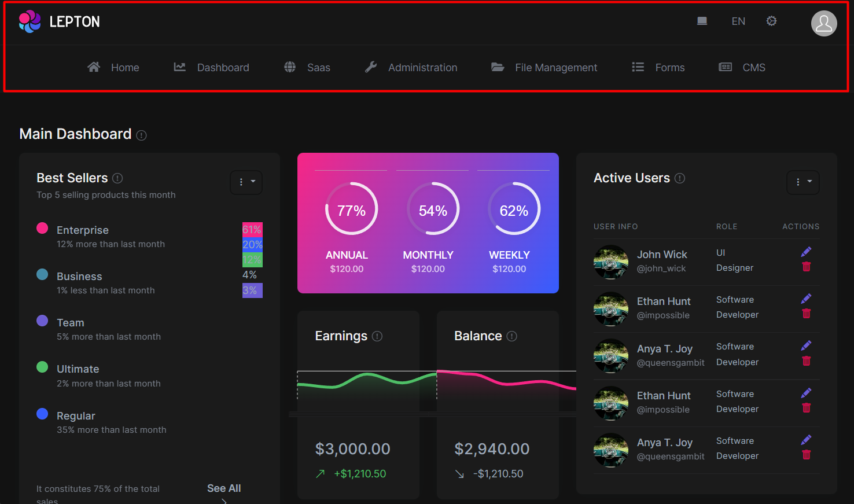The width and height of the screenshot is (854, 504).
Task: Click info icon beside Balance
Action: 511,336
